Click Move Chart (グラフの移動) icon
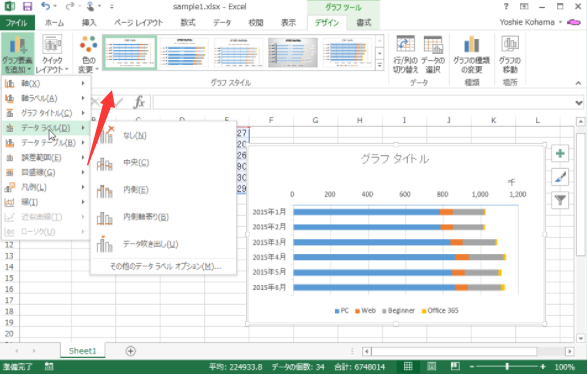Screen dimensions: 587x376 (510, 55)
